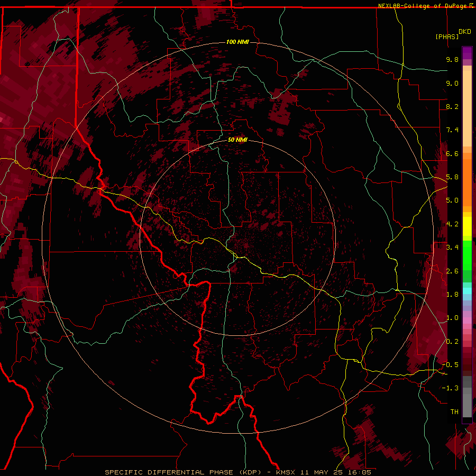The height and width of the screenshot is (476, 476).
Task: Click the 1.0 scale value
Action: coord(452,318)
